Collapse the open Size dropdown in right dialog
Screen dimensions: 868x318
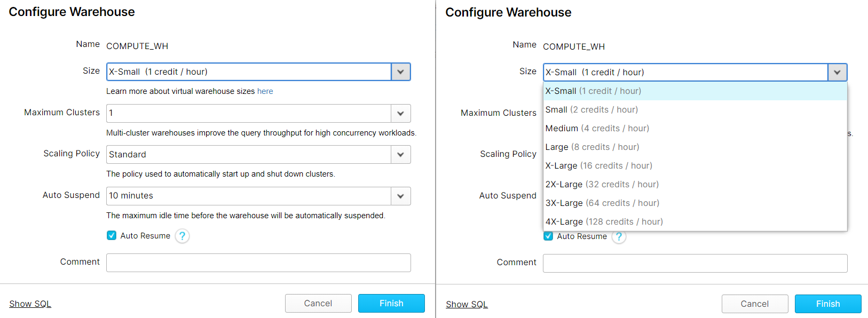(837, 73)
